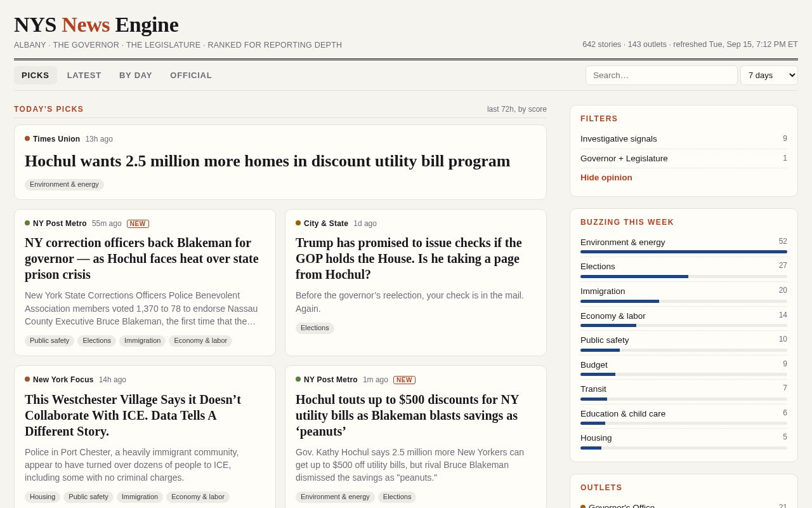Click the City & State source name
Image resolution: width=812 pixels, height=508 pixels.
pos(326,224)
